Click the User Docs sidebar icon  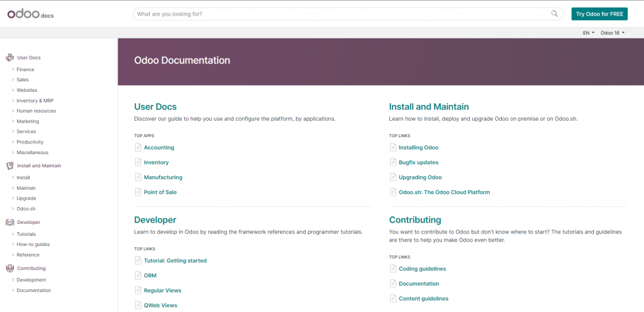(x=9, y=57)
